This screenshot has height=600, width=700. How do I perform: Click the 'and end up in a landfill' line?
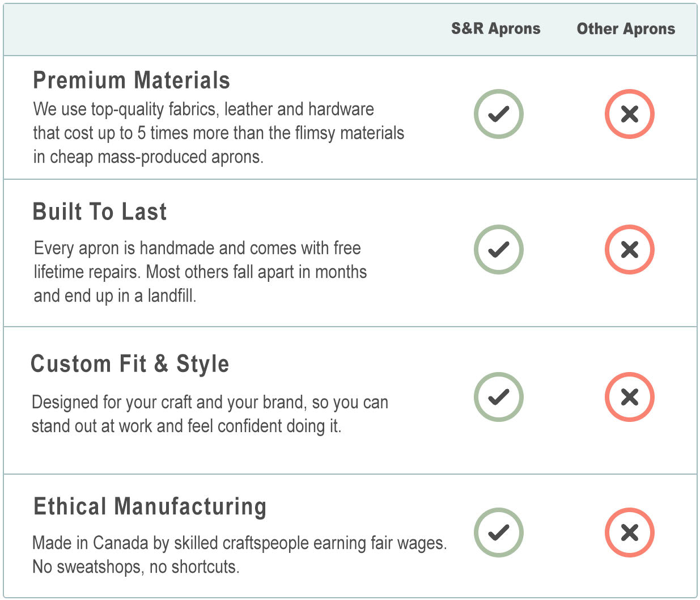(x=114, y=295)
